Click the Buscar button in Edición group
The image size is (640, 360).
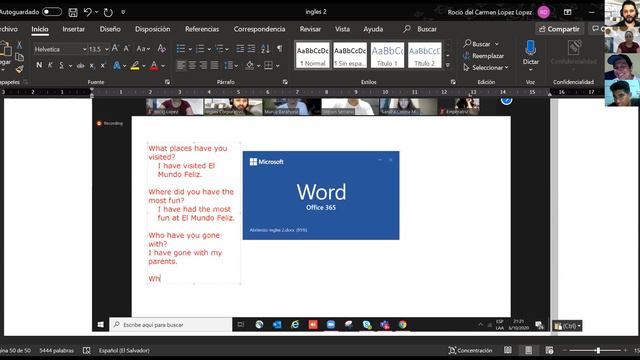pyautogui.click(x=481, y=44)
